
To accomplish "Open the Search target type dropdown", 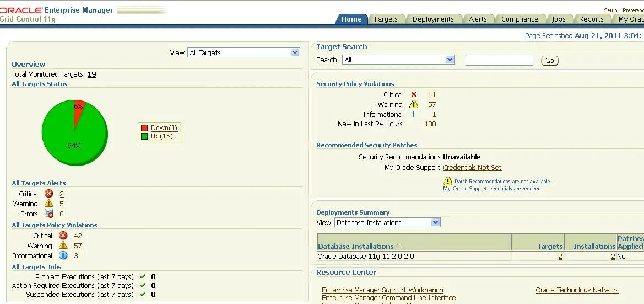I will coord(398,60).
